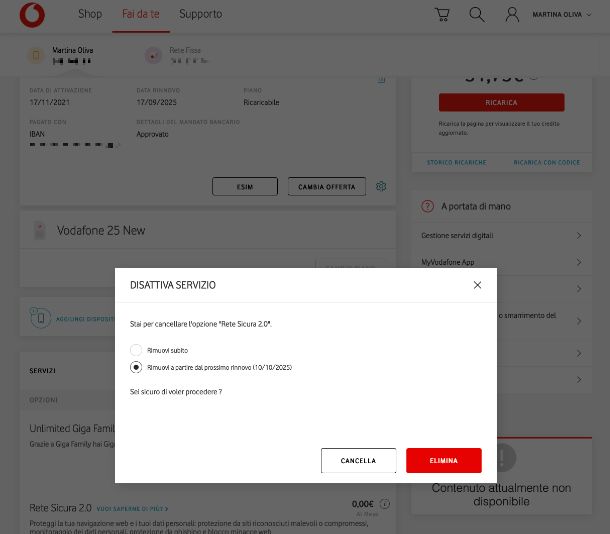Select the Rimuovi subito radio option
610x534 pixels.
[x=136, y=350]
